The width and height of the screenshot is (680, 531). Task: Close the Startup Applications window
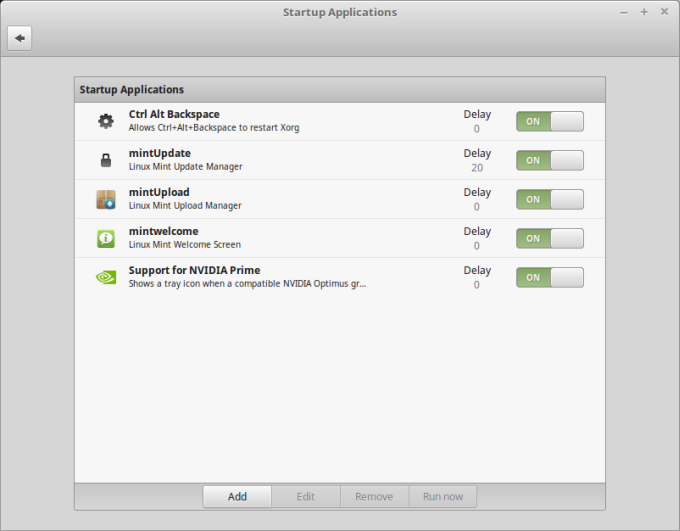(664, 12)
